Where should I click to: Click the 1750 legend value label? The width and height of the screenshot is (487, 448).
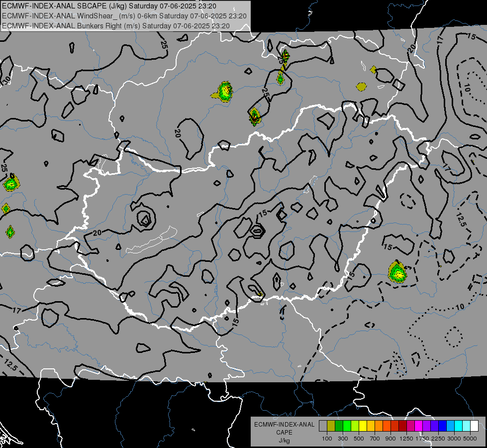point(422,439)
